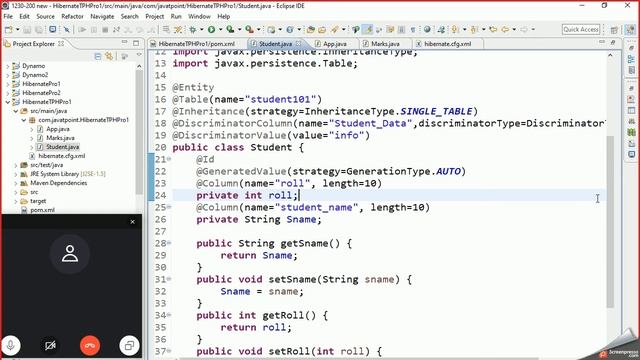Switch to the App.java editor tab
The image size is (640, 360).
tap(335, 44)
